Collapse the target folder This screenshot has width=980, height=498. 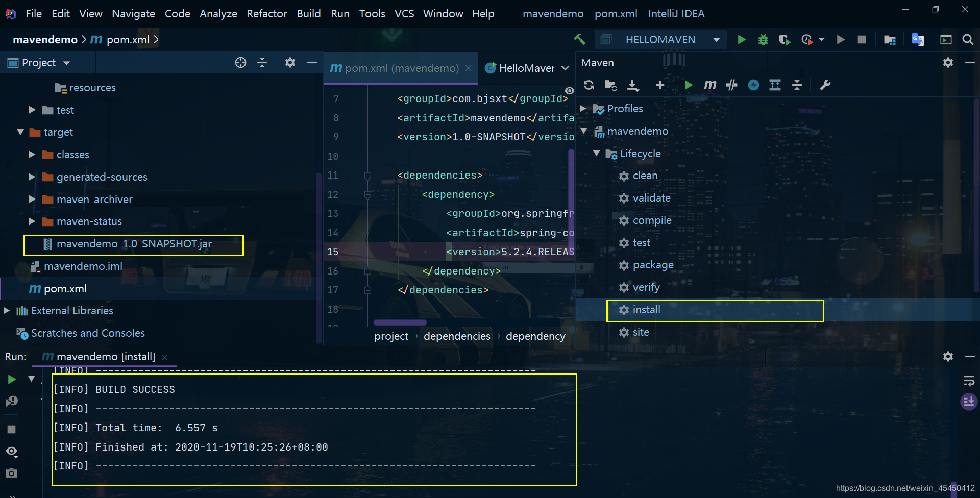pos(20,132)
